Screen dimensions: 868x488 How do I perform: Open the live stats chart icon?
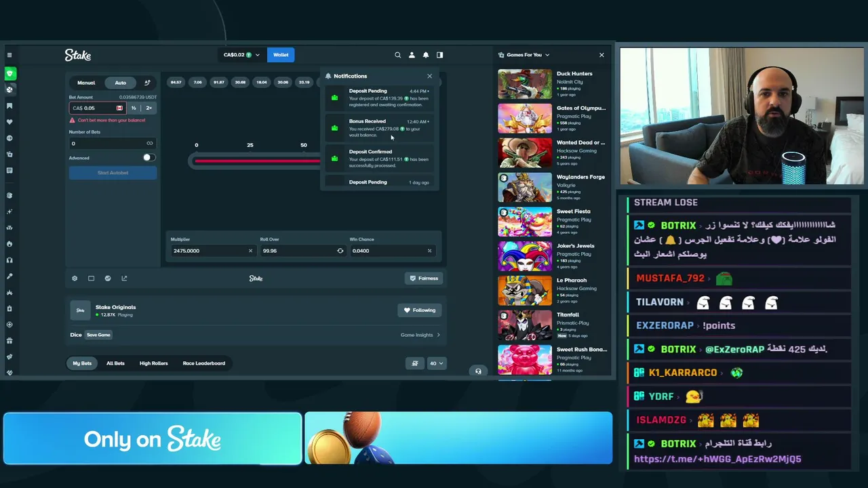point(108,278)
